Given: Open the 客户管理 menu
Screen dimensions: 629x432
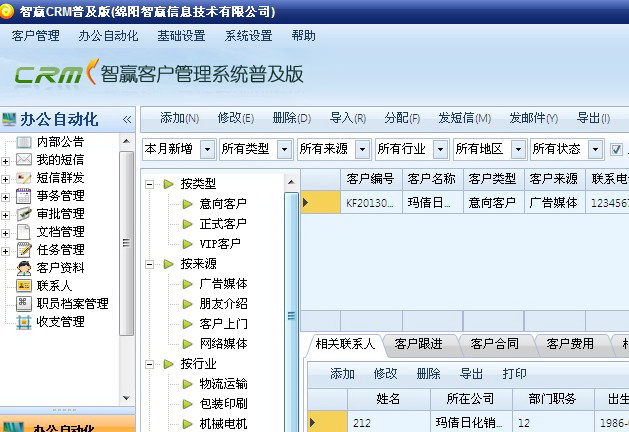Looking at the screenshot, I should tap(35, 36).
